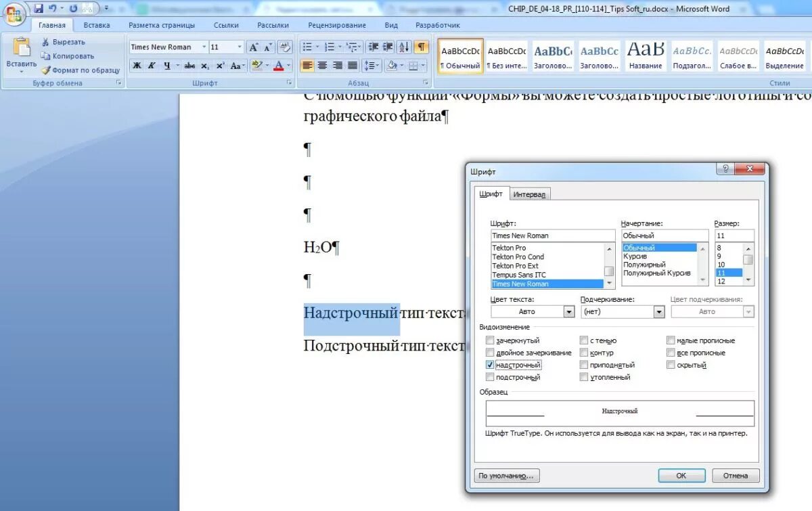
Task: Open ribbon font size dropdown
Action: pos(240,47)
